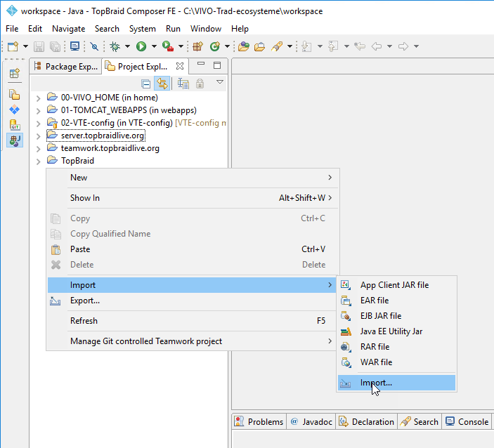Click the Open Type icon
The height and width of the screenshot is (448, 494).
tap(244, 46)
